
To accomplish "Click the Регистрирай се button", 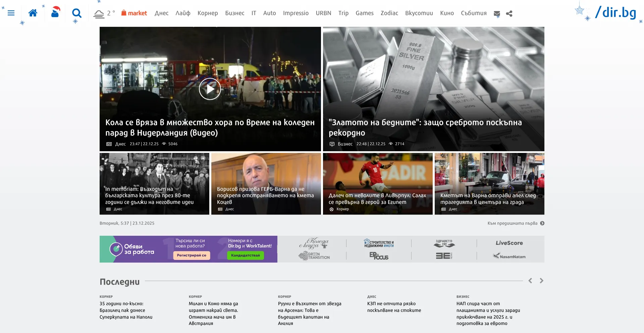I will pyautogui.click(x=192, y=255).
